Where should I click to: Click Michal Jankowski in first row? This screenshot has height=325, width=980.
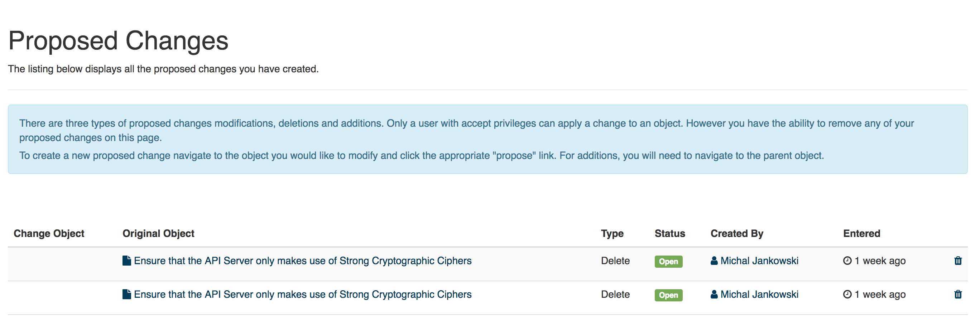(x=759, y=261)
